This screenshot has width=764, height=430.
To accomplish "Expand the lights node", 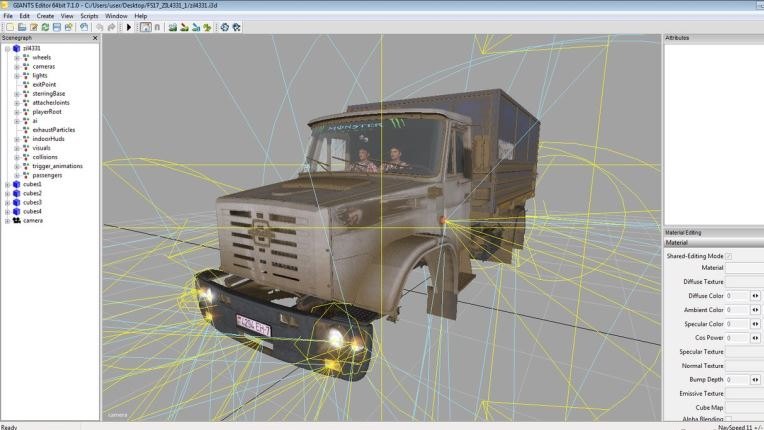I will point(17,76).
